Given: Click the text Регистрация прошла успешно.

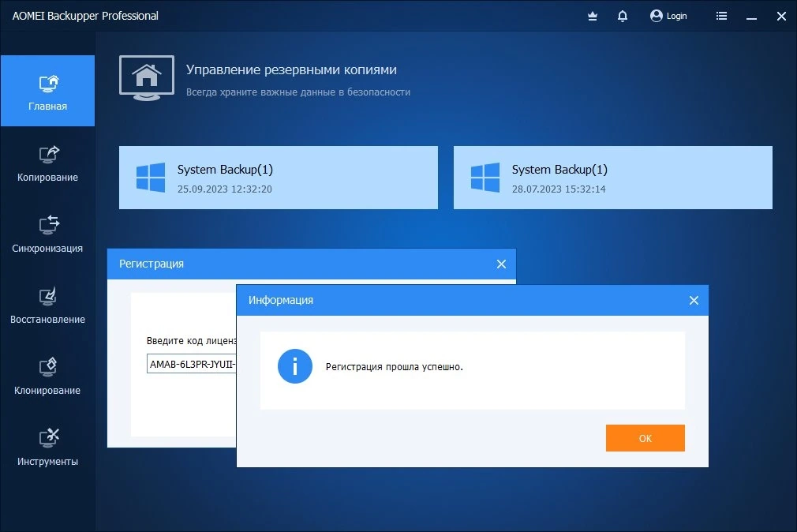Looking at the screenshot, I should coord(395,367).
